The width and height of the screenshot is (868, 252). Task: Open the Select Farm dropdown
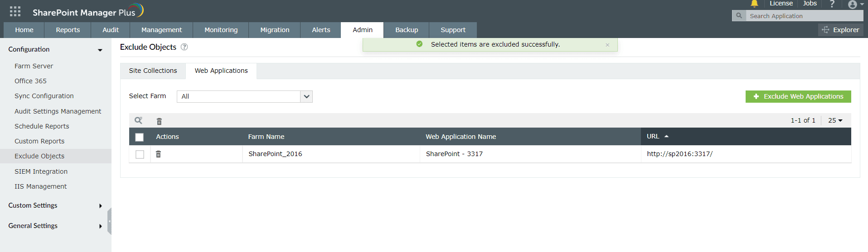click(244, 96)
